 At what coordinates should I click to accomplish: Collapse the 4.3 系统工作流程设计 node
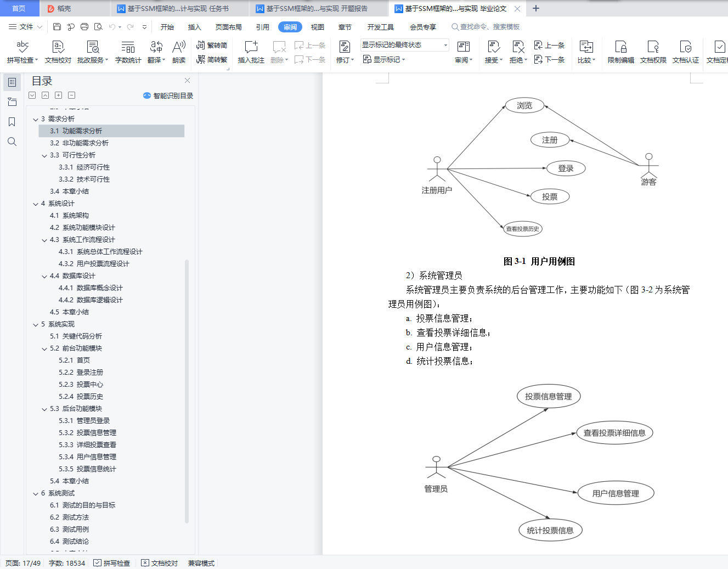(44, 240)
